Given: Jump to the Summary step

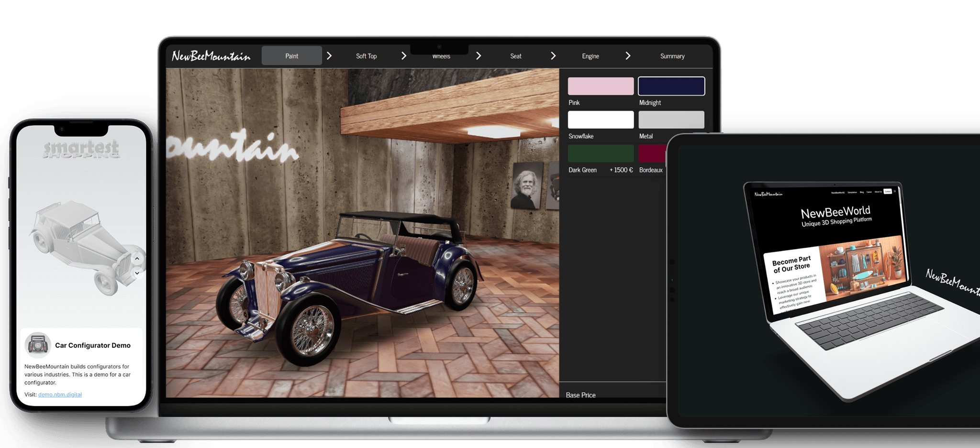Looking at the screenshot, I should point(672,56).
